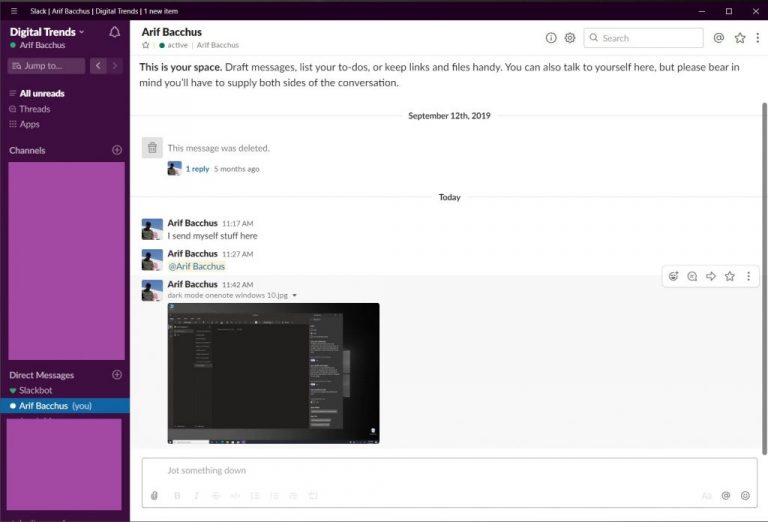The width and height of the screenshot is (768, 522).
Task: Open the dark mode onenote image thumbnail
Action: pos(273,373)
